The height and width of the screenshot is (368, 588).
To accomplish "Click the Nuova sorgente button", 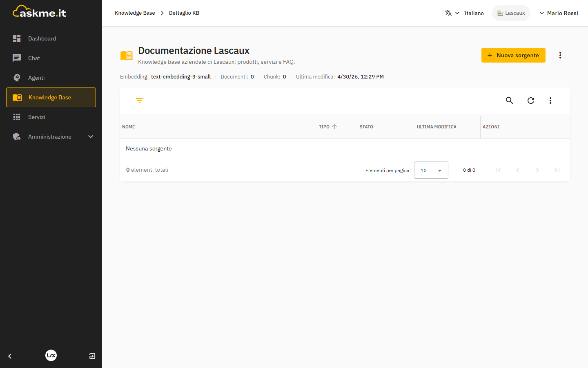I will 513,55.
